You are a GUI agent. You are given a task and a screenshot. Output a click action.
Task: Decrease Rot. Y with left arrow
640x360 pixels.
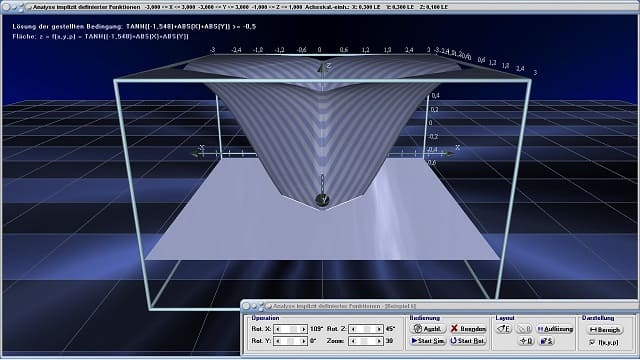tap(278, 341)
